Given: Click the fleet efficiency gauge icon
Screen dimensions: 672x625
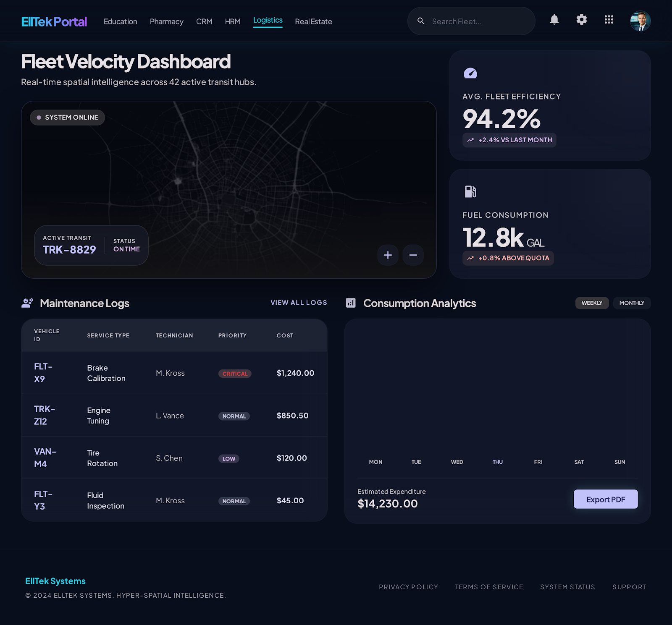Looking at the screenshot, I should 470,73.
